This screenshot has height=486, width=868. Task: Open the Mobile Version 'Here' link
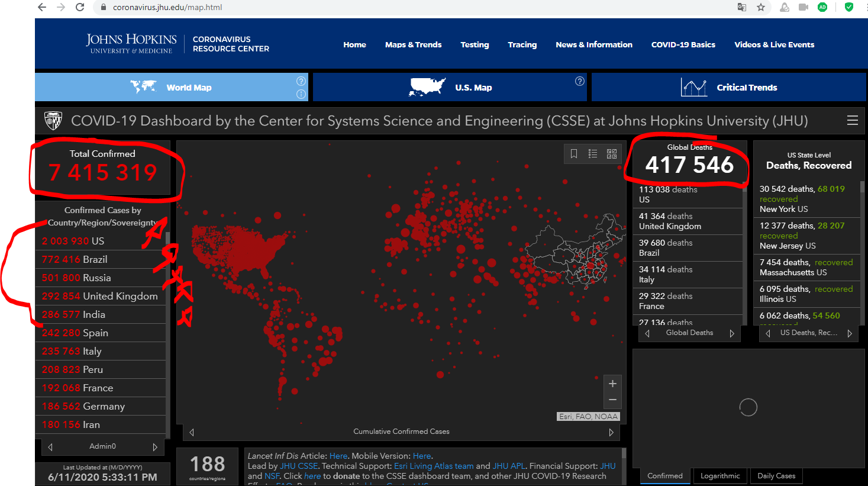(422, 456)
